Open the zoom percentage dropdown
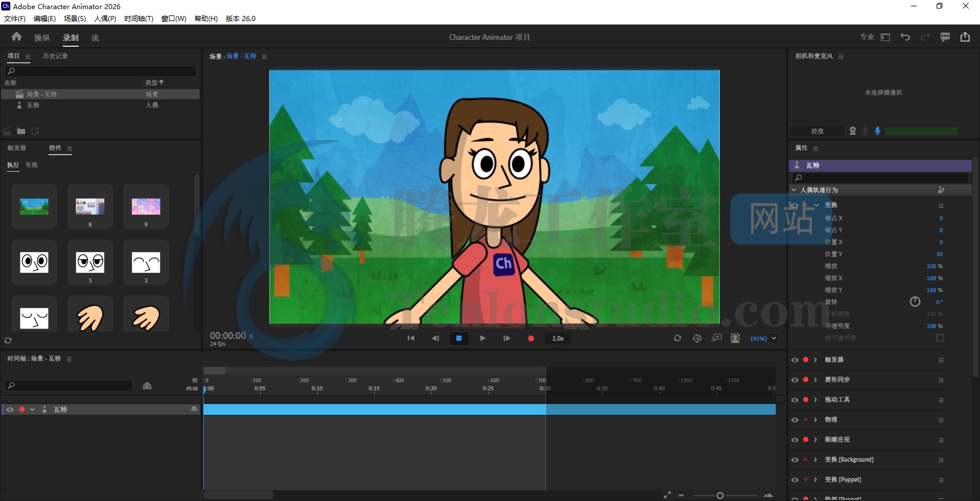 click(x=774, y=338)
